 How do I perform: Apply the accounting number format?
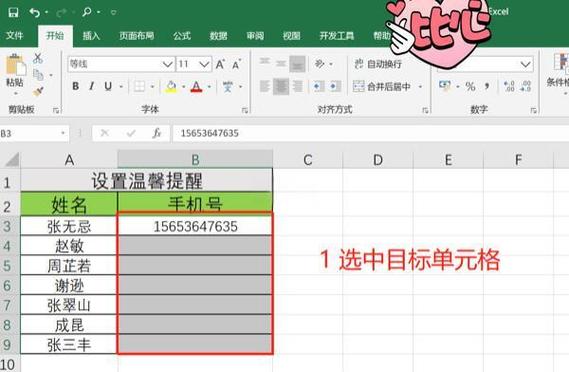point(445,86)
